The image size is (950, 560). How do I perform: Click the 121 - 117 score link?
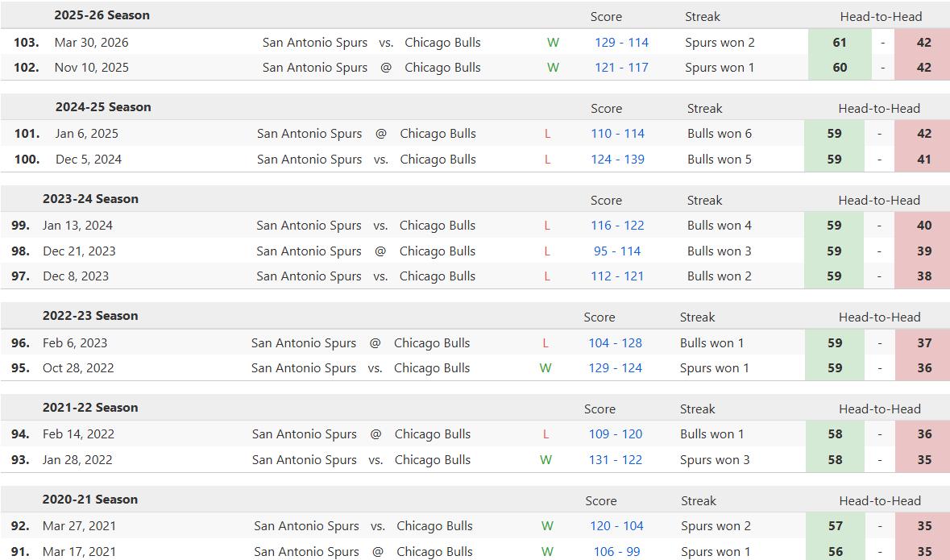(621, 68)
